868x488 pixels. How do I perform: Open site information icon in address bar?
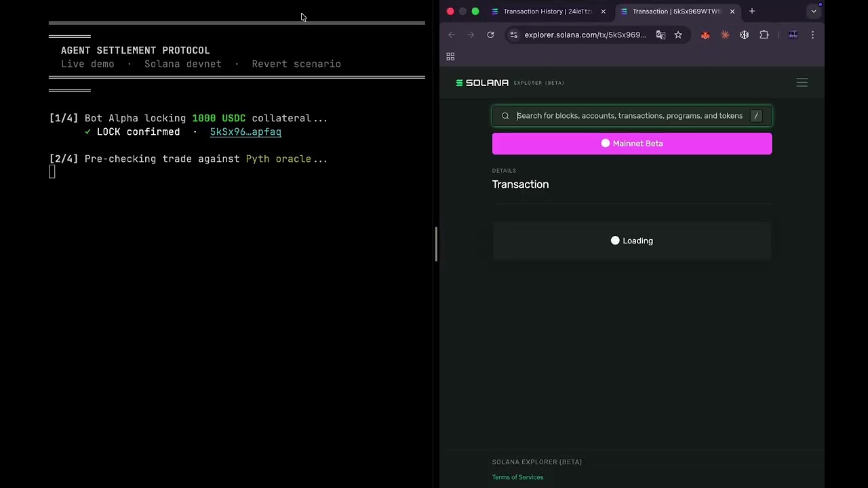point(514,35)
